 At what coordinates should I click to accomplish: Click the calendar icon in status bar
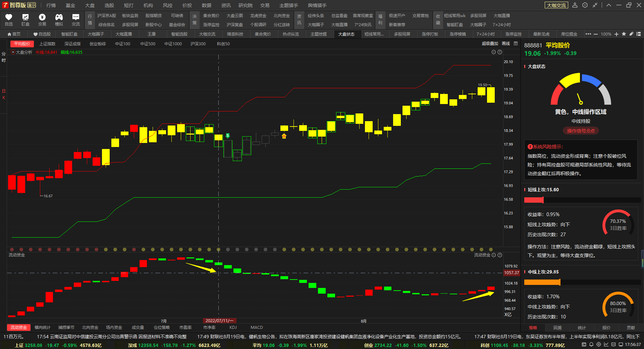584,345
